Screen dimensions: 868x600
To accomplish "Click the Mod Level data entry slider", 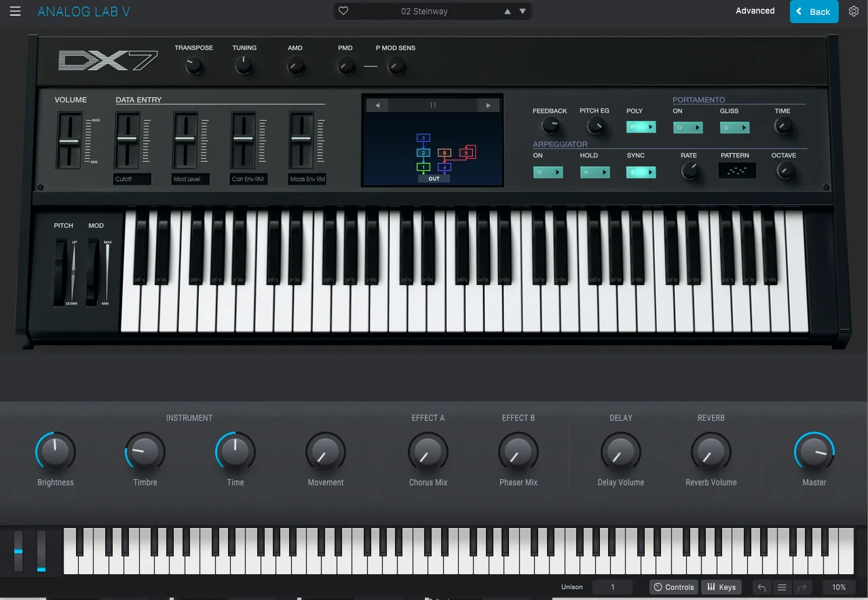I will point(185,138).
